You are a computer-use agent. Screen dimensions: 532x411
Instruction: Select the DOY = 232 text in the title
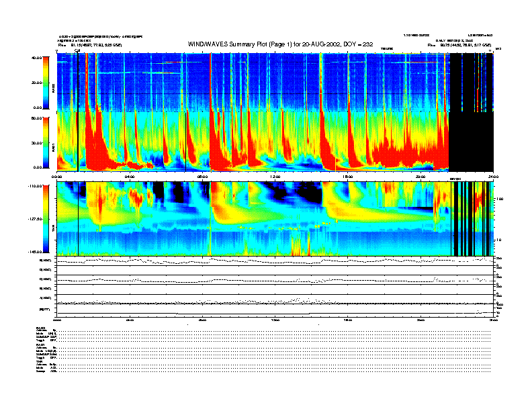(x=358, y=44)
